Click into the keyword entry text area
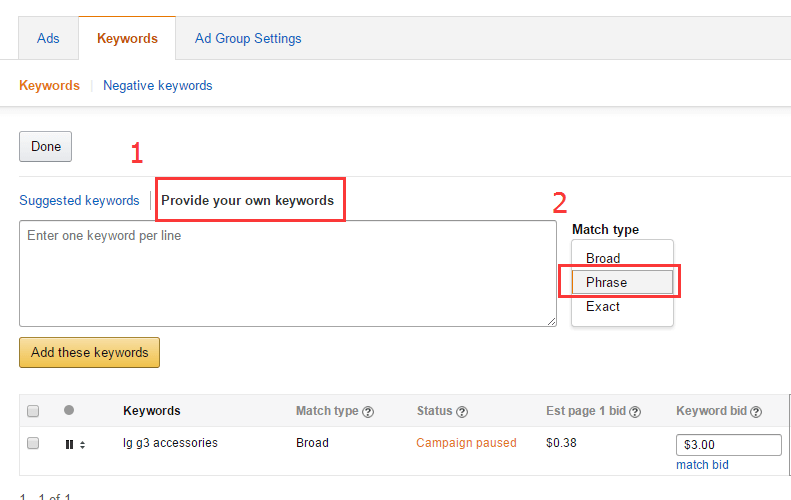This screenshot has width=791, height=500. (x=288, y=273)
